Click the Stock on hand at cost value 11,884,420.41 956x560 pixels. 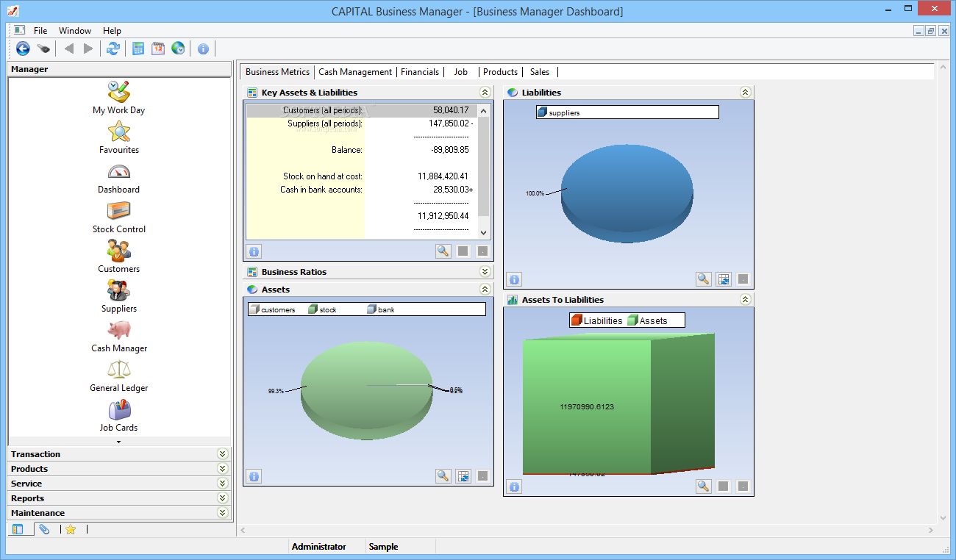coord(443,176)
